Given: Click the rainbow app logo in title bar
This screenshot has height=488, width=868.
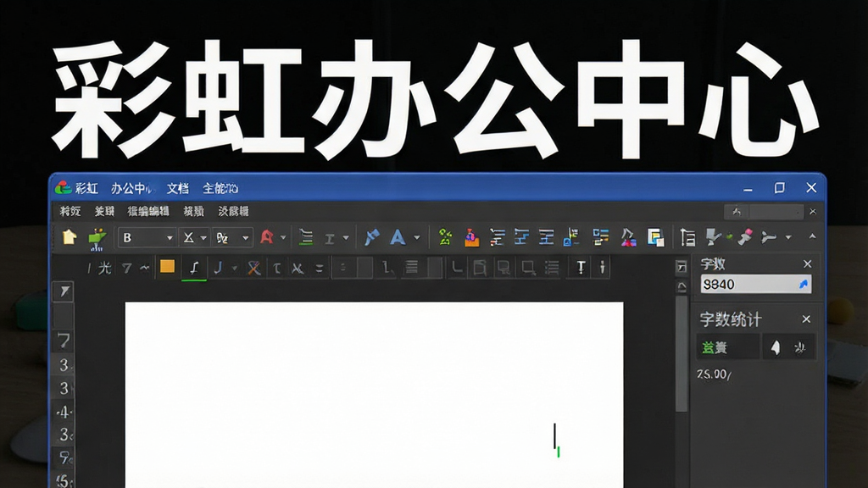Looking at the screenshot, I should 63,187.
